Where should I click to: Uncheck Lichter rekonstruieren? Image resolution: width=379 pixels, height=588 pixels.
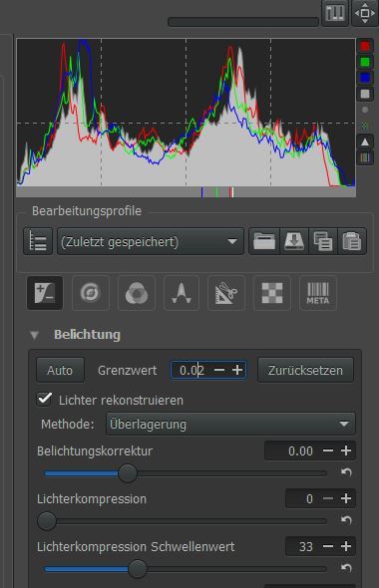coord(45,399)
